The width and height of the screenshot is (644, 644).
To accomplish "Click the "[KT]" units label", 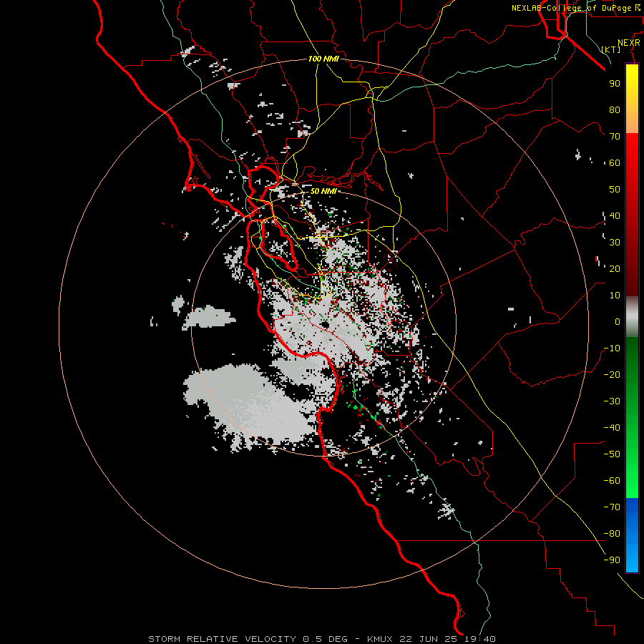I will coord(611,49).
